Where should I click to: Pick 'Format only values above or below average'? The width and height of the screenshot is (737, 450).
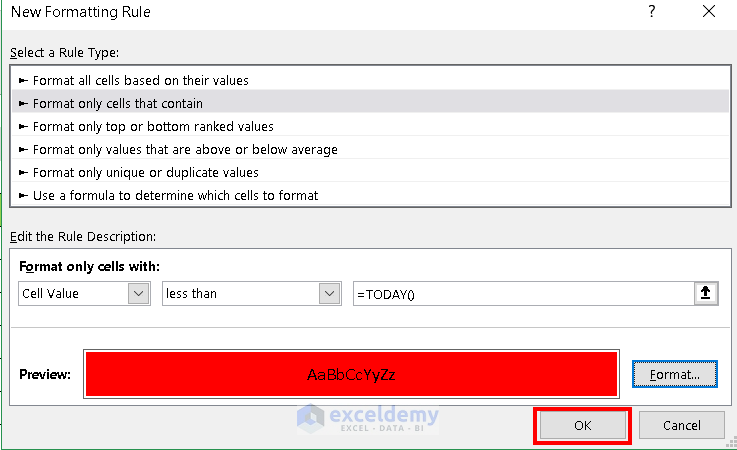(184, 149)
